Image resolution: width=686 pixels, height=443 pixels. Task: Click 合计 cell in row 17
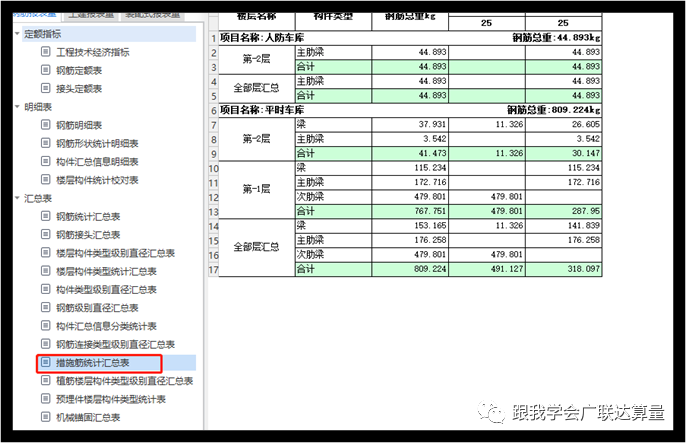click(333, 269)
